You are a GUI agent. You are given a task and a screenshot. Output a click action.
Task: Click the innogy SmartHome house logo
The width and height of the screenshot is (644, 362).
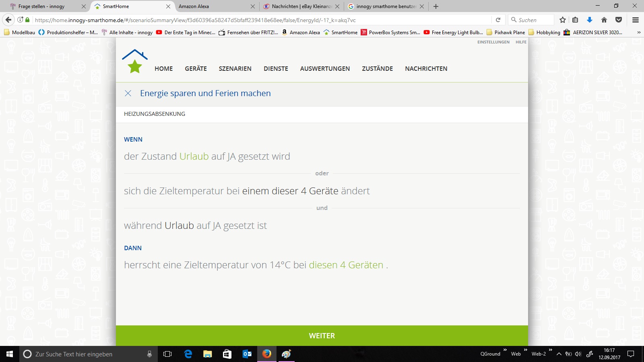coord(135,62)
